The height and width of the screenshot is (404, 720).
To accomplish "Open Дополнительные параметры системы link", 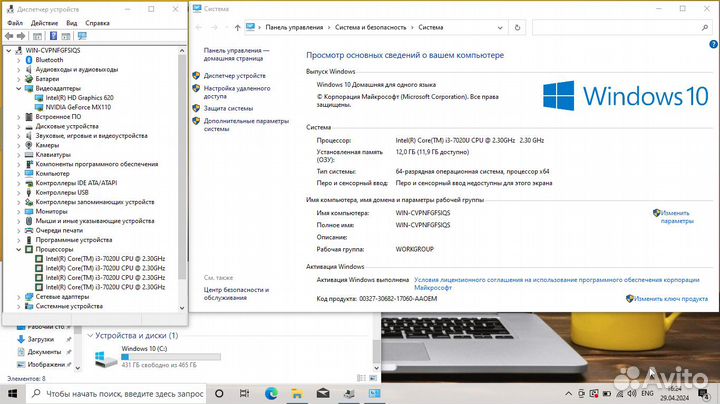I will (246, 125).
